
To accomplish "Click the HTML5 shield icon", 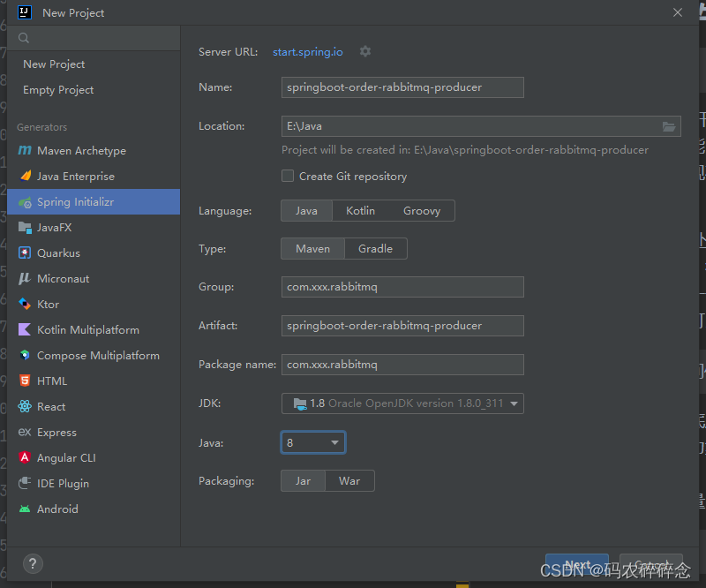I will [x=25, y=381].
